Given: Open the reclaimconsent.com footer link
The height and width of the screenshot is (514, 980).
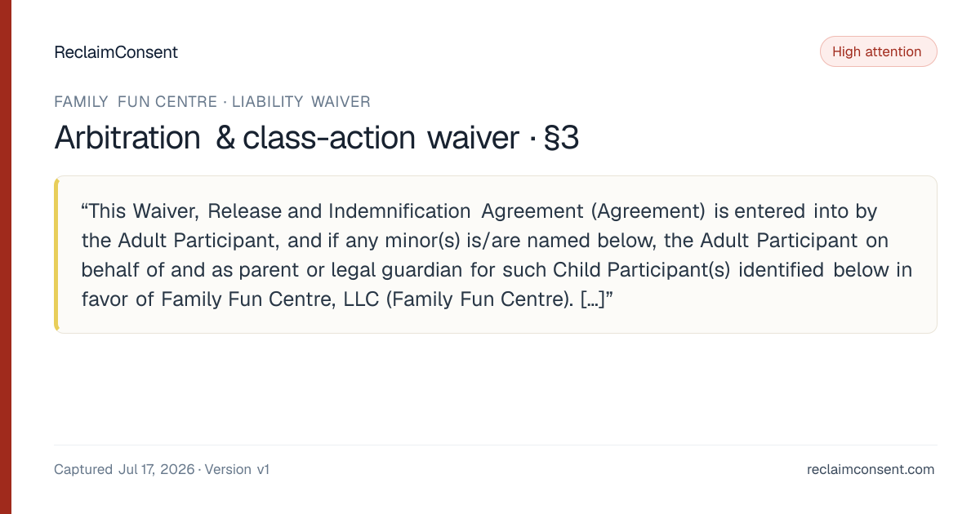Looking at the screenshot, I should (x=871, y=469).
